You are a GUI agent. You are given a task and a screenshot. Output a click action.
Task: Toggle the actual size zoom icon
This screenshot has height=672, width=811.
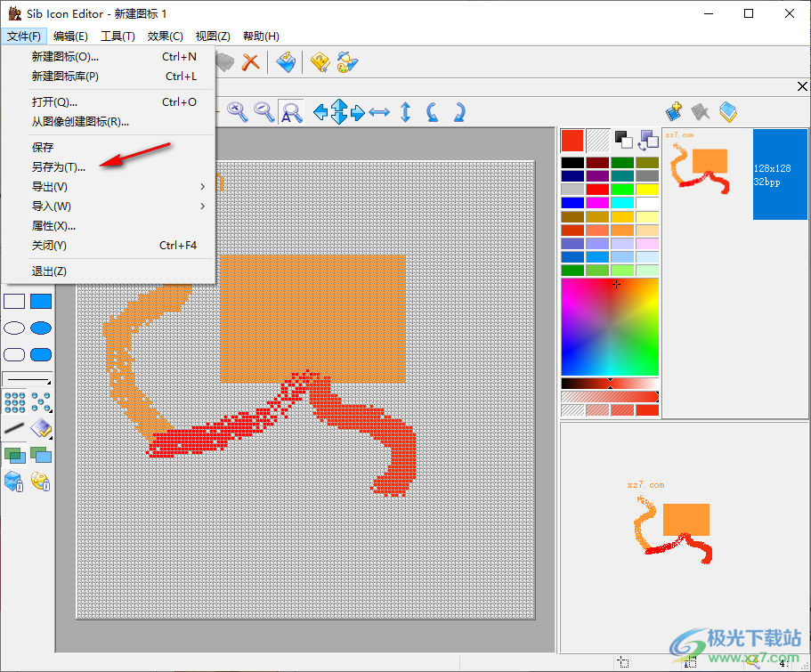pyautogui.click(x=291, y=112)
